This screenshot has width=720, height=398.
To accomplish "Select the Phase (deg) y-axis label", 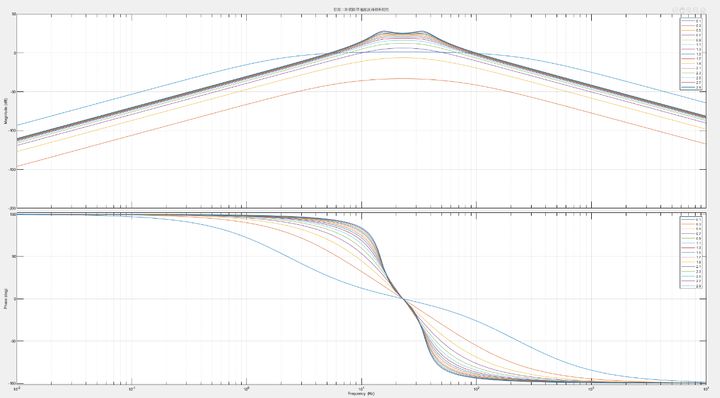I will pos(6,299).
